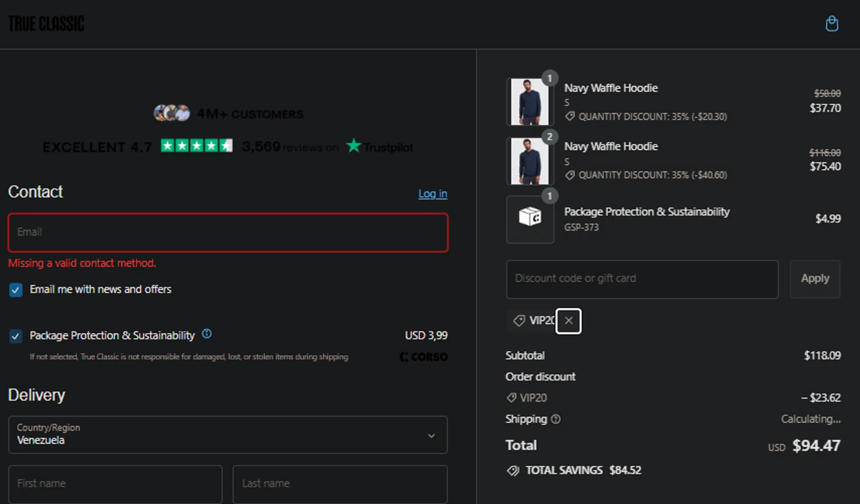The image size is (860, 504).
Task: Click the EXCELLENT 4.7 rating text
Action: [x=97, y=147]
